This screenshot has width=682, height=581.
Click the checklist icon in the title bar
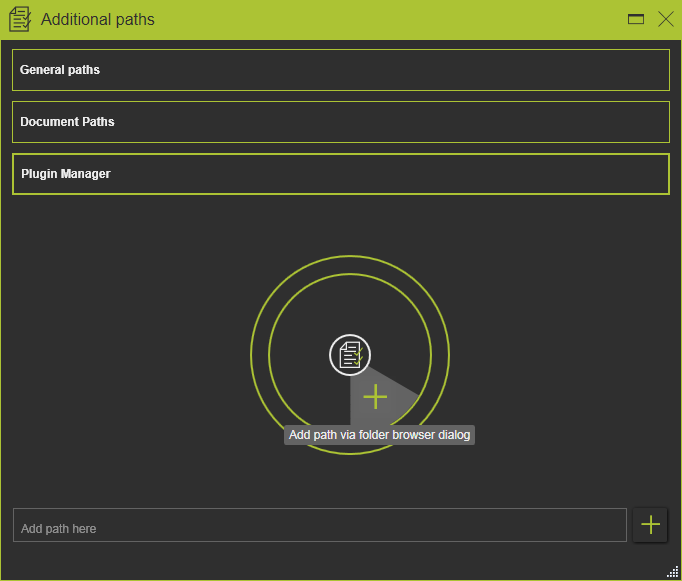coord(20,19)
